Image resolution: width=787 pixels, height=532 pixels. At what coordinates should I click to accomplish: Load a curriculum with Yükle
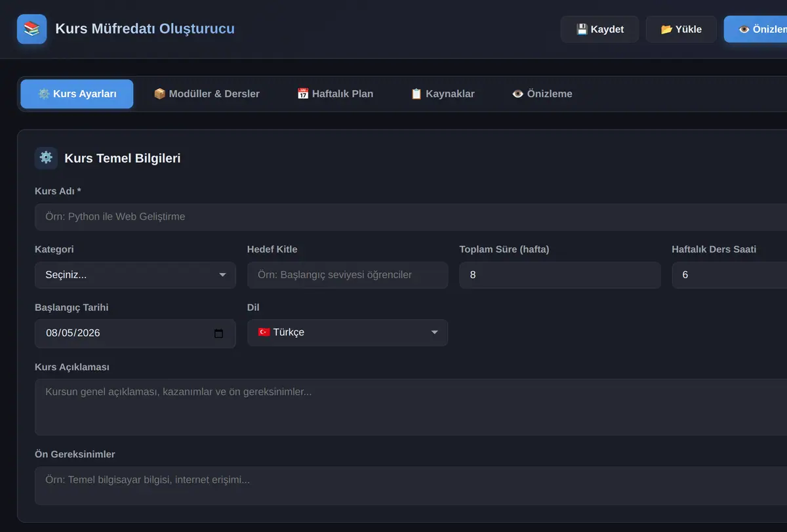681,29
